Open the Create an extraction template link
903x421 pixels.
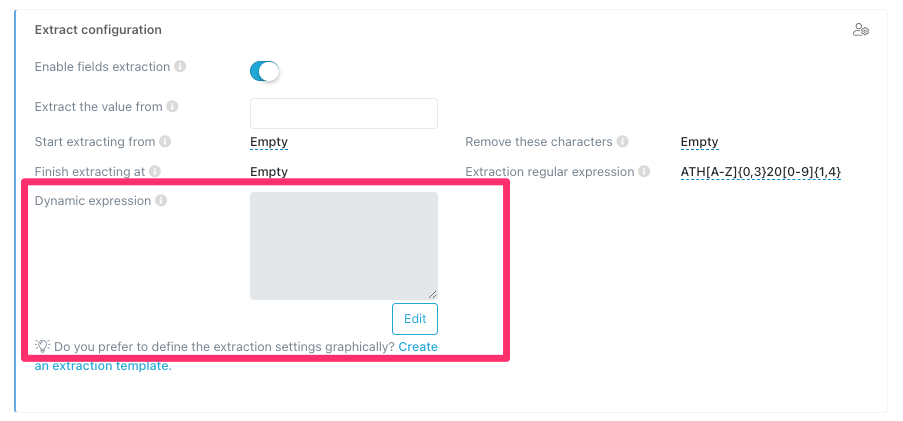[417, 347]
